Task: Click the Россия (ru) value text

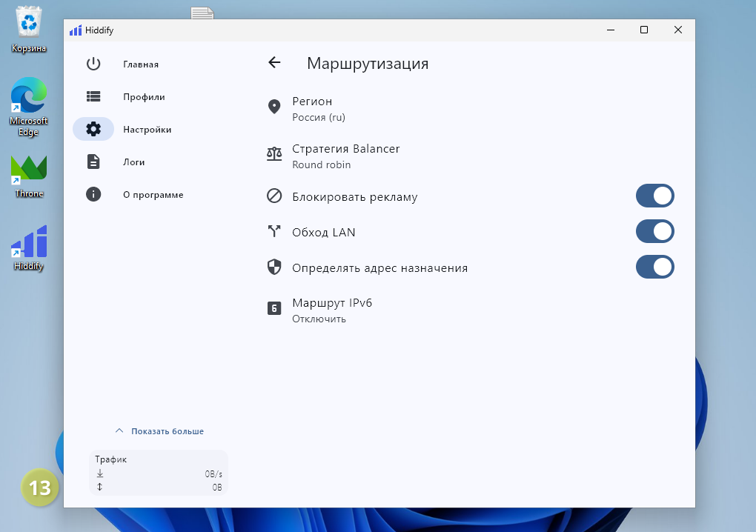Action: point(319,117)
